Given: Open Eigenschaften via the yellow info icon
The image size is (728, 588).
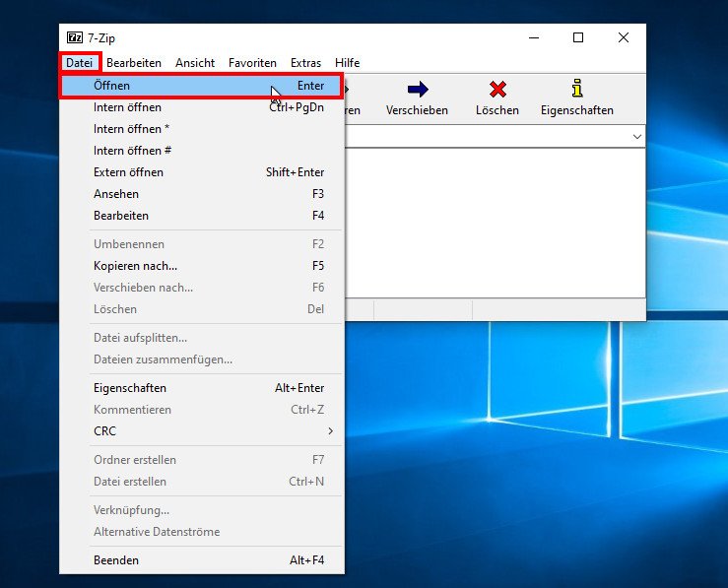Looking at the screenshot, I should point(577,90).
